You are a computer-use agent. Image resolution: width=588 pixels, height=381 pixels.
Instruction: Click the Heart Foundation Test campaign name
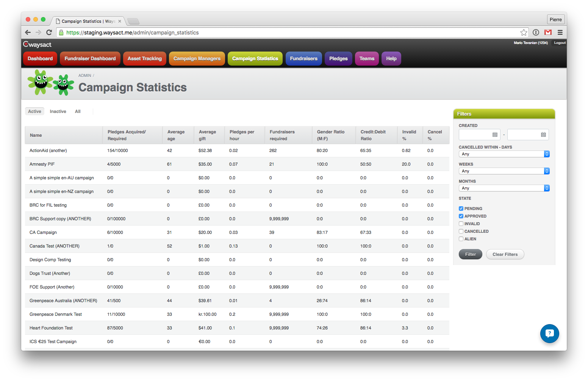pyautogui.click(x=51, y=328)
